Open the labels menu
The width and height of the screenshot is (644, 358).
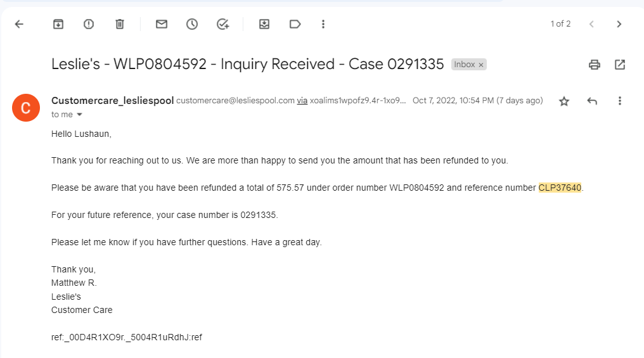[x=295, y=24]
